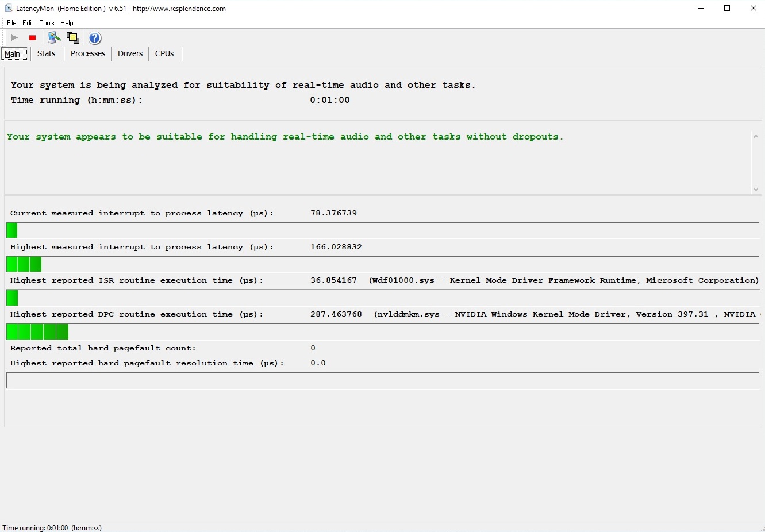Open the File menu
Viewport: 765px width, 532px height.
pos(11,23)
